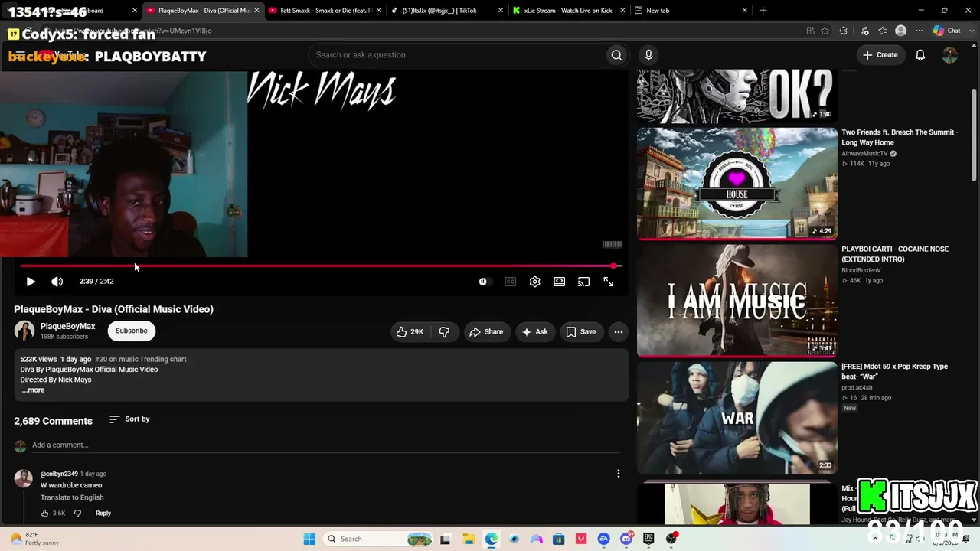Switch to ItsJJx TikTok tab

click(446, 11)
